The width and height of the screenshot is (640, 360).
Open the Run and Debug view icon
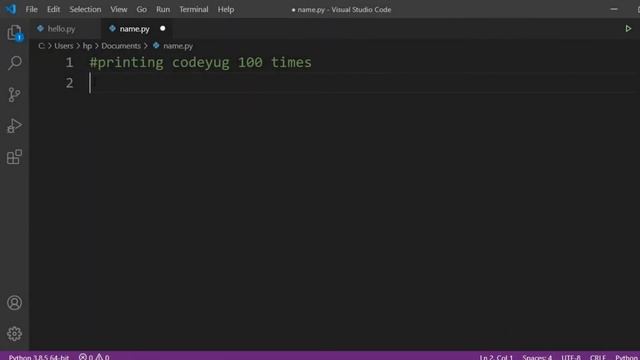pos(14,126)
